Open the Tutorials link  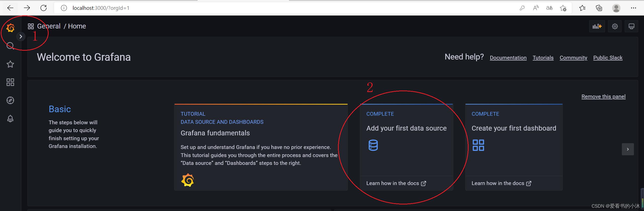click(543, 58)
